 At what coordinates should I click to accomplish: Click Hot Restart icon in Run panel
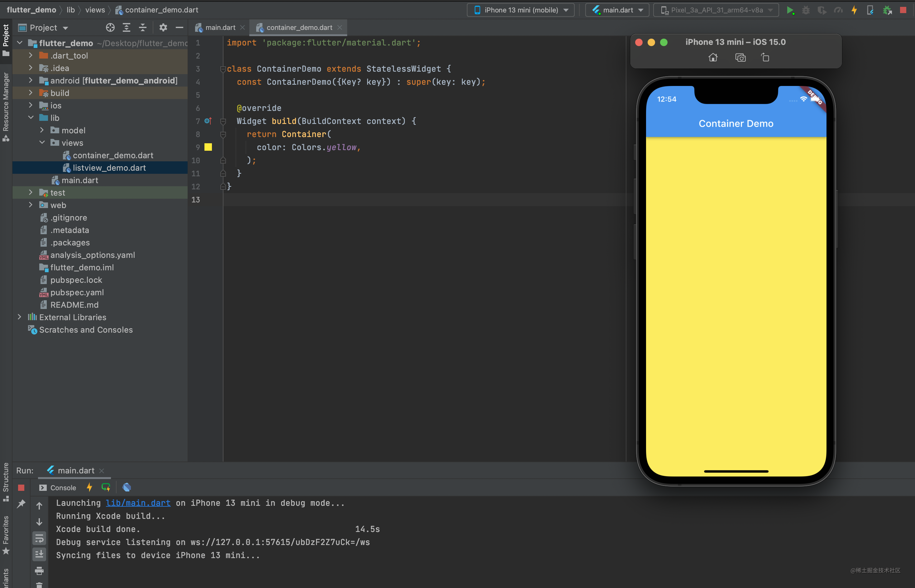point(106,487)
